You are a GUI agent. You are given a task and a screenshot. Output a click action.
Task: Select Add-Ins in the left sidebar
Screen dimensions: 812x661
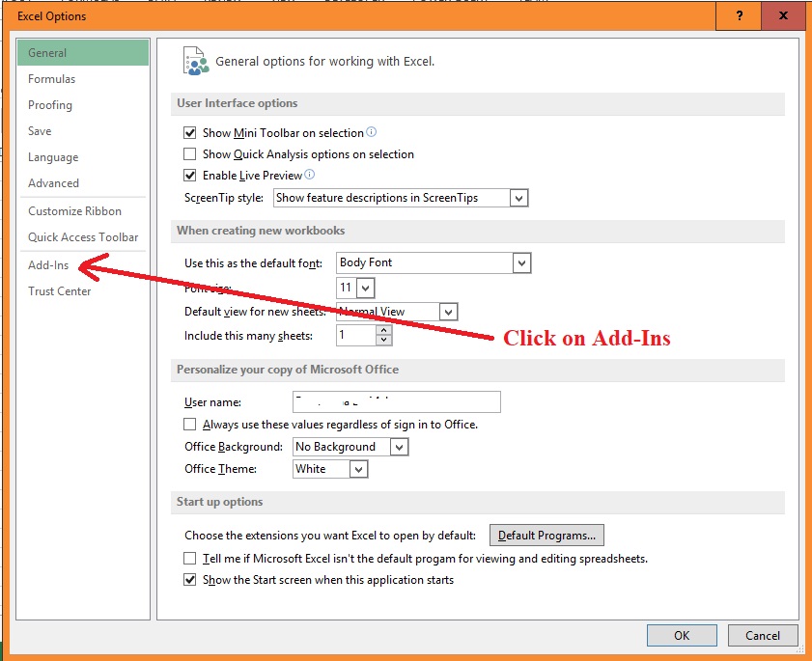tap(48, 264)
